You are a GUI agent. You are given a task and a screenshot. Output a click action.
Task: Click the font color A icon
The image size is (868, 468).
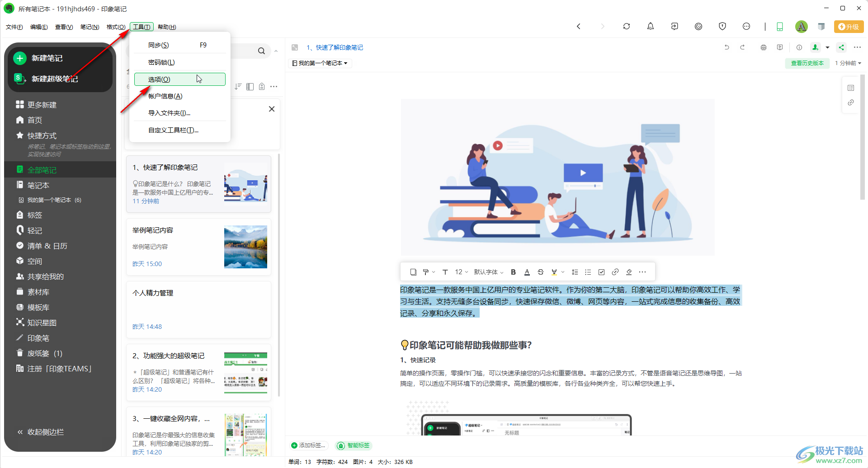click(527, 272)
